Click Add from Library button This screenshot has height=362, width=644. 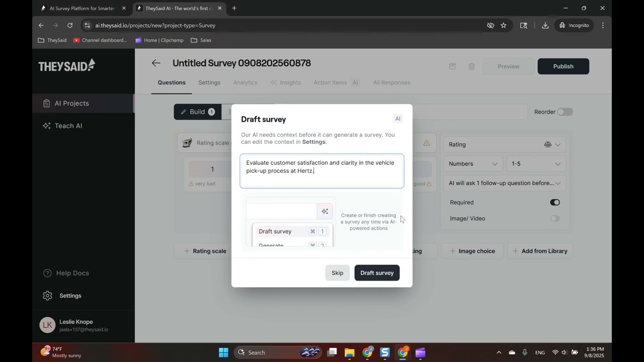pyautogui.click(x=540, y=251)
